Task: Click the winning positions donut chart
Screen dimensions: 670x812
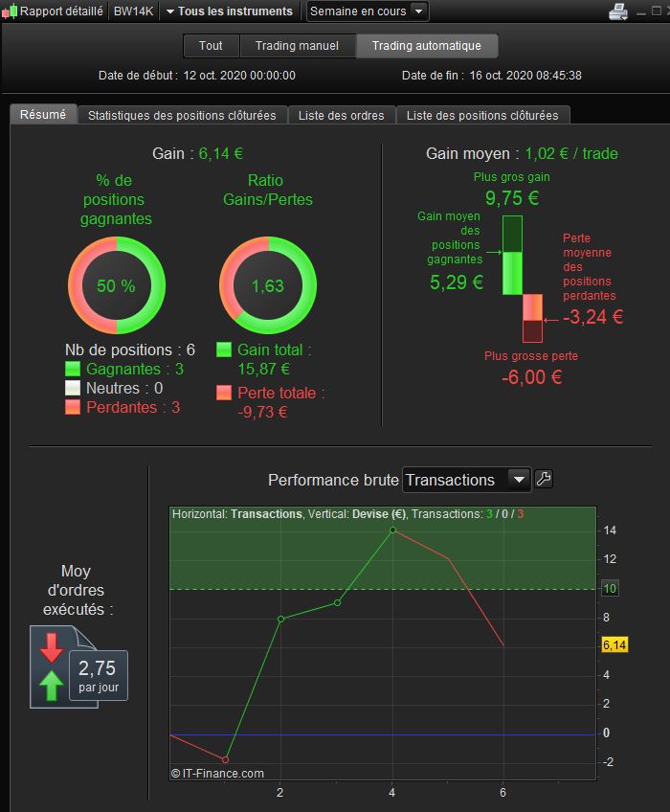Action: pyautogui.click(x=117, y=285)
